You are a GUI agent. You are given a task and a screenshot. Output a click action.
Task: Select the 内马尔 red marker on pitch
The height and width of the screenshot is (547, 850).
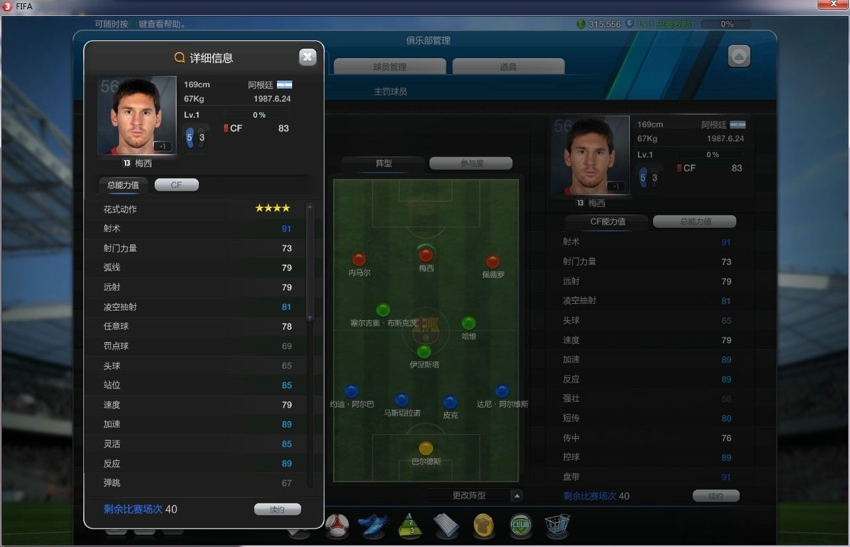pyautogui.click(x=359, y=260)
